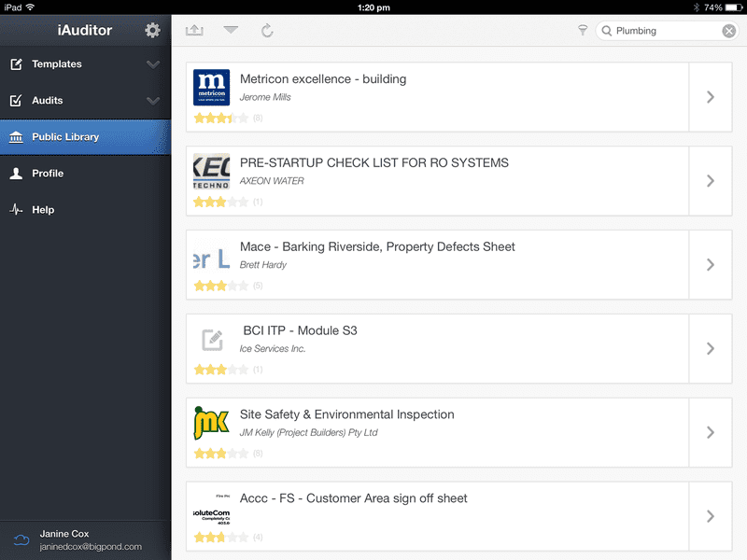Screen dimensions: 747x560
Task: Open the Templates section
Action: 85,64
